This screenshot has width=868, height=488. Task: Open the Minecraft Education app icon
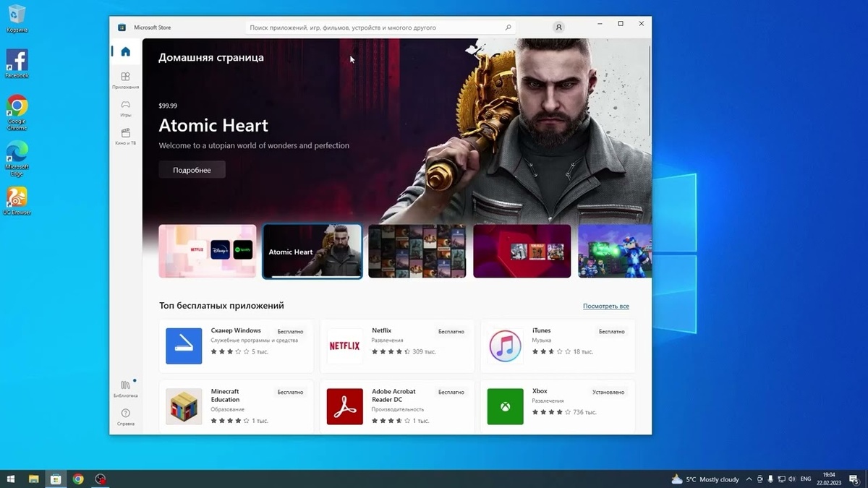[x=184, y=406]
